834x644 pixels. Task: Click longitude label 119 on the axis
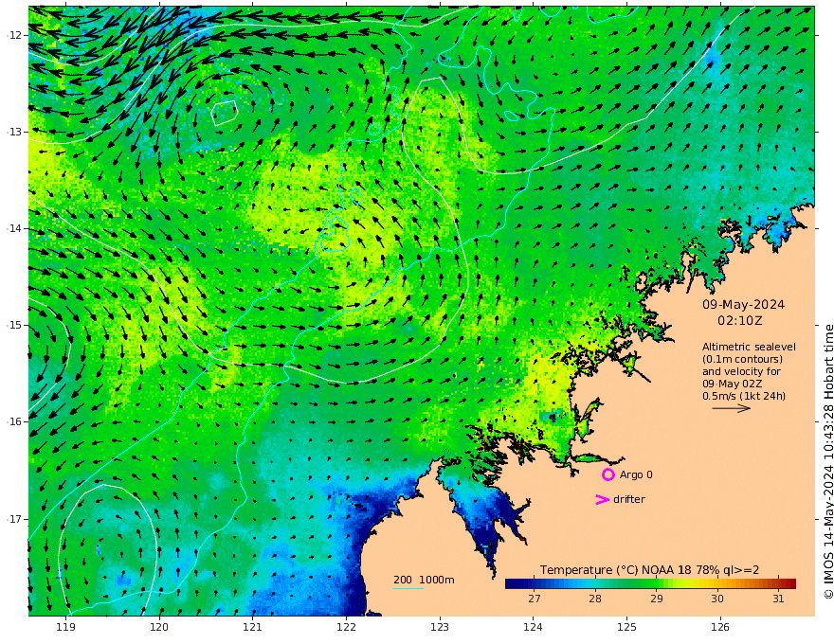tap(66, 627)
